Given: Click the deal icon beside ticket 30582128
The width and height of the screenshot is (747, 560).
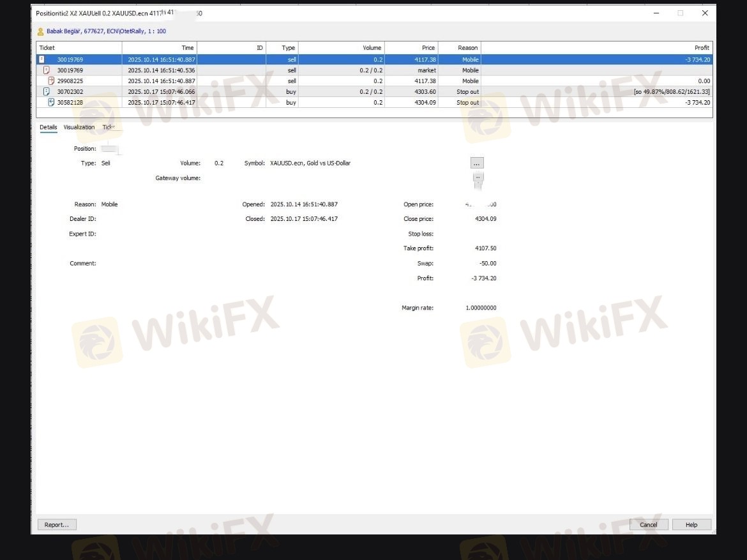Looking at the screenshot, I should 51,102.
